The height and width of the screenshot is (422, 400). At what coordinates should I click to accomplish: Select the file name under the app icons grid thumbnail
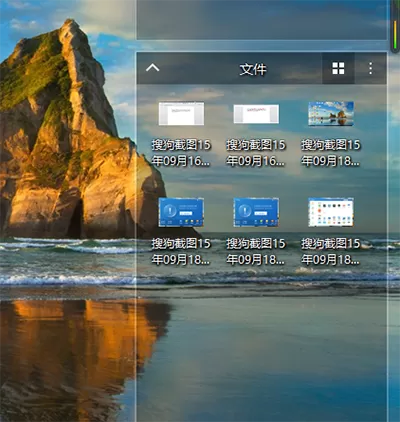[x=331, y=251]
